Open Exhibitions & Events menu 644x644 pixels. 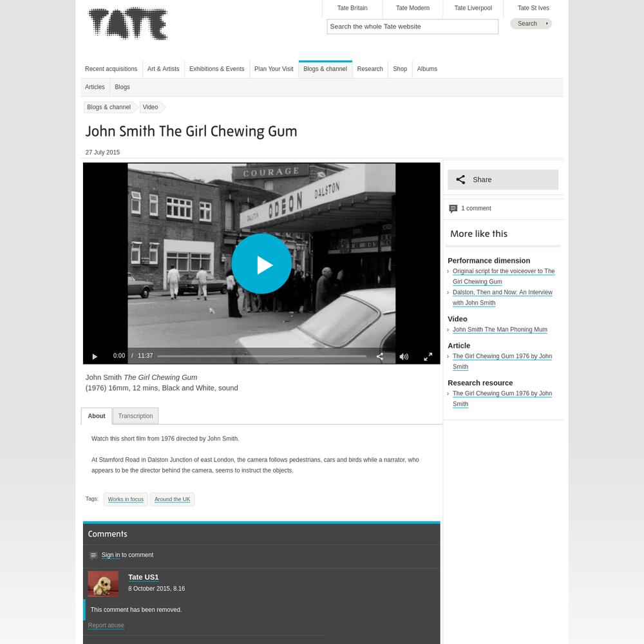(216, 69)
